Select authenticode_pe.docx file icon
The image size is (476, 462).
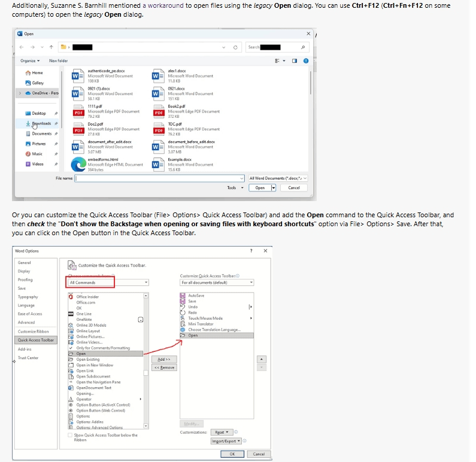78,76
